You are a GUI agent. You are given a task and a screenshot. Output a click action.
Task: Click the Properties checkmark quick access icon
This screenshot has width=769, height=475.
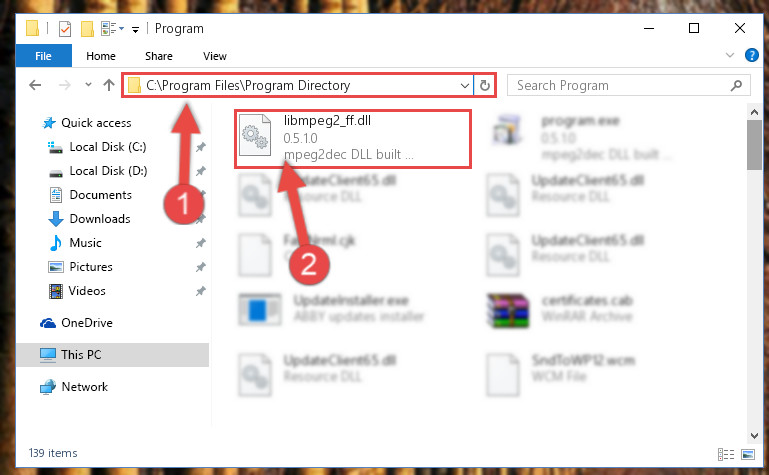coord(65,29)
